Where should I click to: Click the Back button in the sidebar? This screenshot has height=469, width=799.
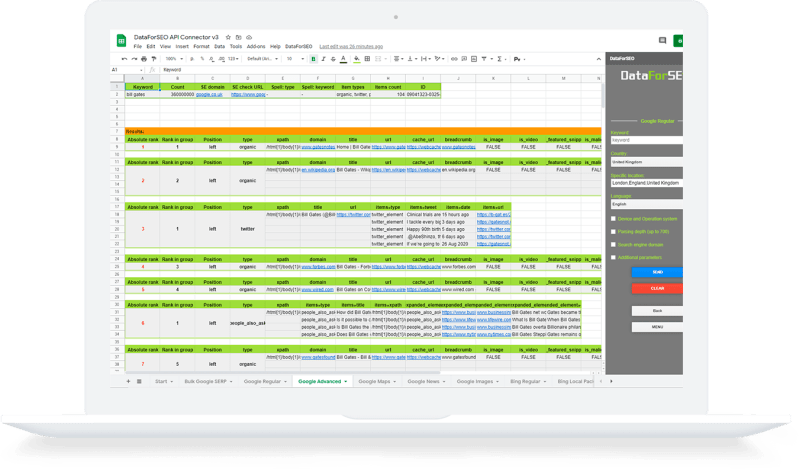pos(657,310)
